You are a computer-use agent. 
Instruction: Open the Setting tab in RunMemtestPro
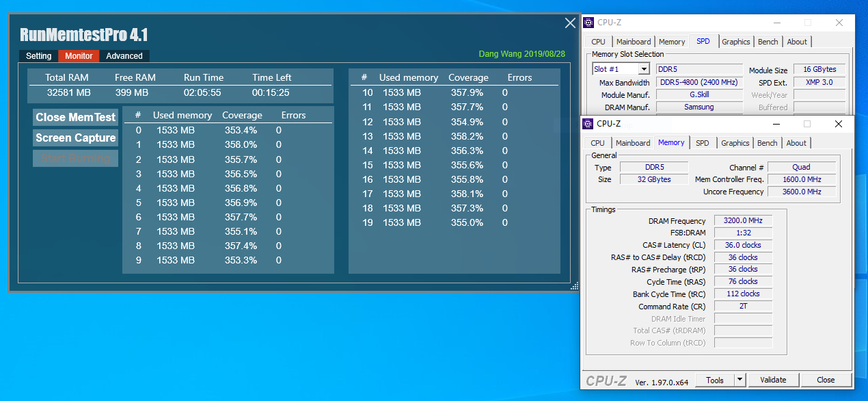(39, 56)
